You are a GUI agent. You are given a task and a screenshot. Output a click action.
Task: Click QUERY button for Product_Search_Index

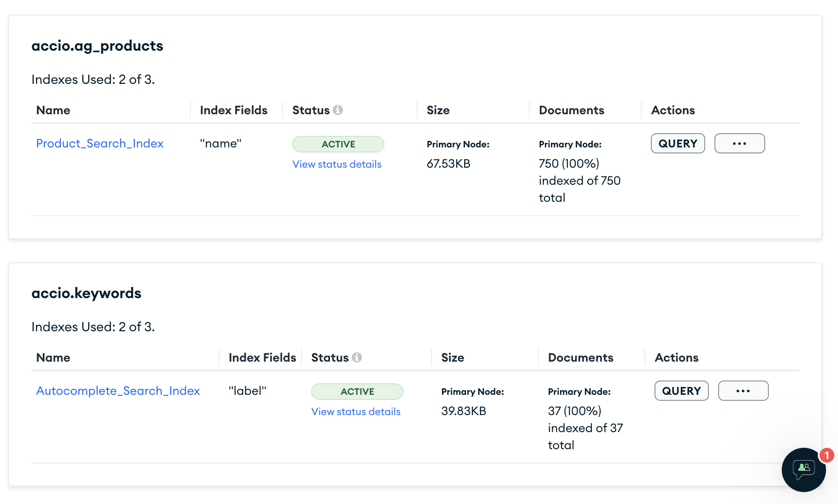click(678, 143)
